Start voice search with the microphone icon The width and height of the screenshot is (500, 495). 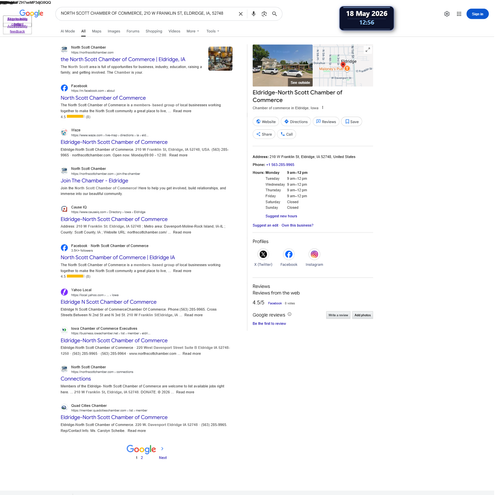(x=253, y=14)
